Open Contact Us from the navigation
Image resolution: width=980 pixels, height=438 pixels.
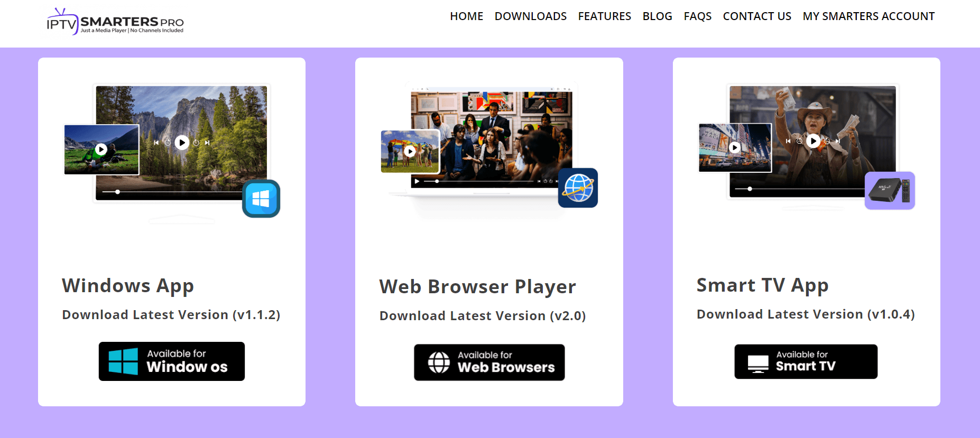coord(757,16)
